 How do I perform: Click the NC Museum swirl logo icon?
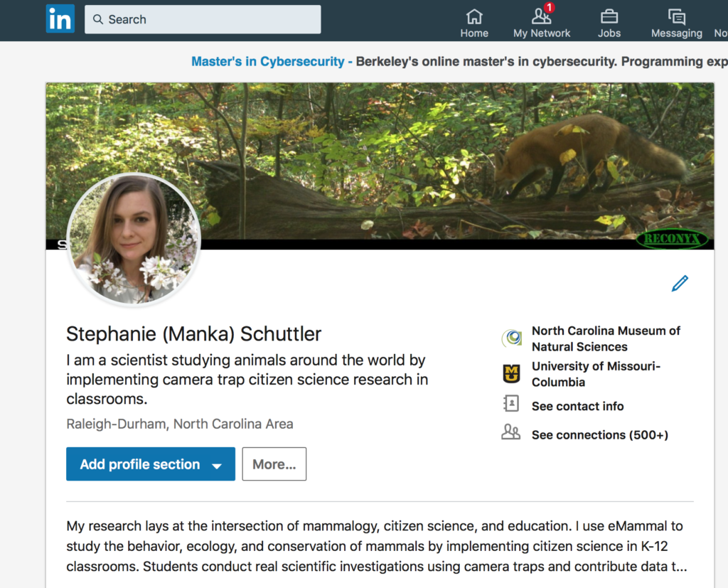[x=511, y=338]
